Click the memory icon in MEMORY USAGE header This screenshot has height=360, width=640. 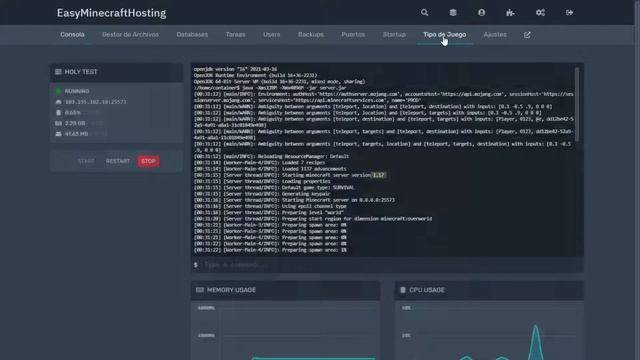[x=200, y=290]
